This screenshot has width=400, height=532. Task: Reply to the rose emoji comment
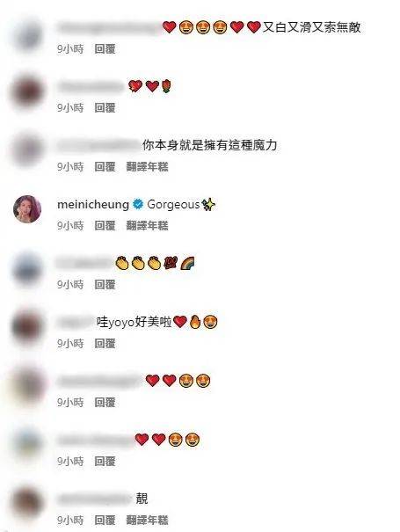105,108
